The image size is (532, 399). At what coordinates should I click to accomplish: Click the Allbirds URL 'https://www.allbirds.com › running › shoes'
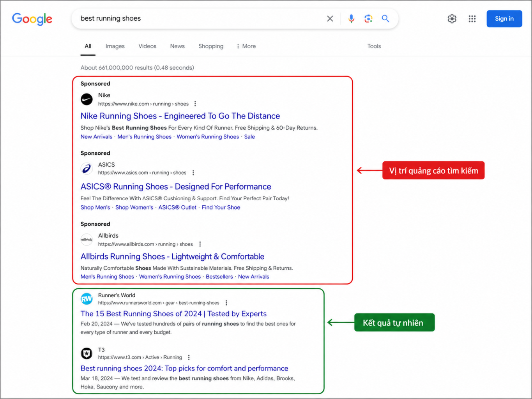(145, 244)
